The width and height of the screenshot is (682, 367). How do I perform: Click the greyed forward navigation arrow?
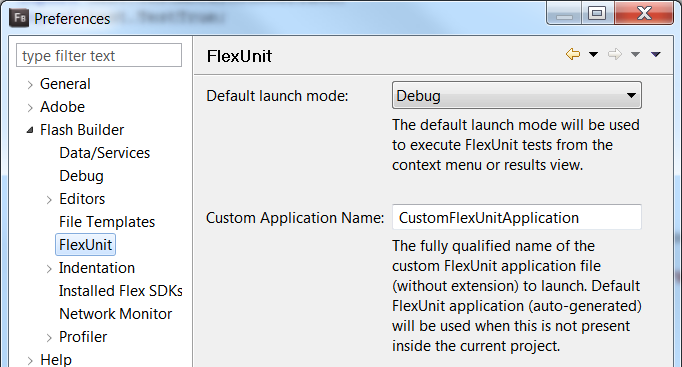[x=615, y=54]
